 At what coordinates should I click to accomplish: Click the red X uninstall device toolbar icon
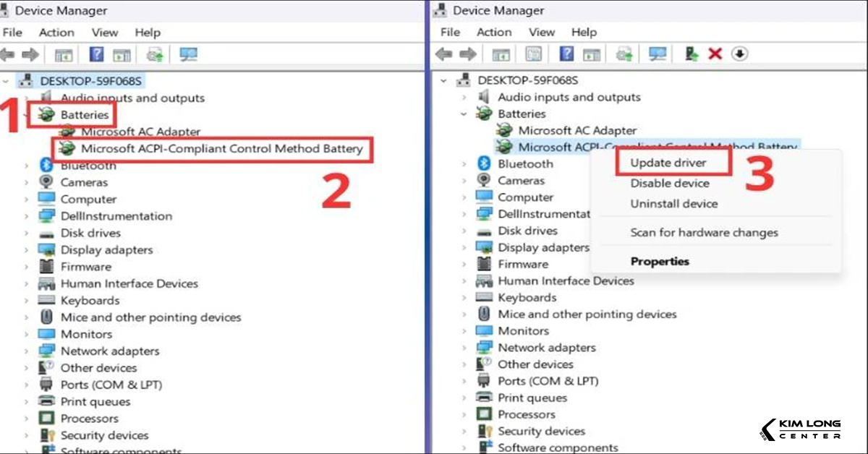click(715, 54)
